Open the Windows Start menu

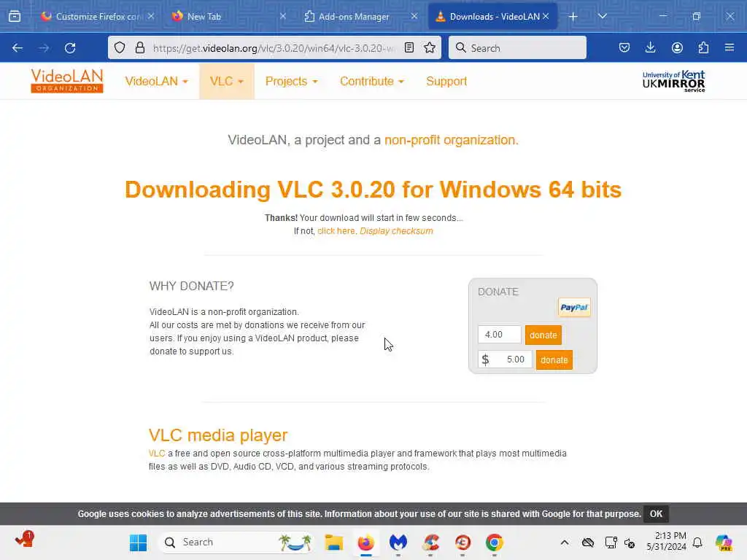[x=138, y=542]
